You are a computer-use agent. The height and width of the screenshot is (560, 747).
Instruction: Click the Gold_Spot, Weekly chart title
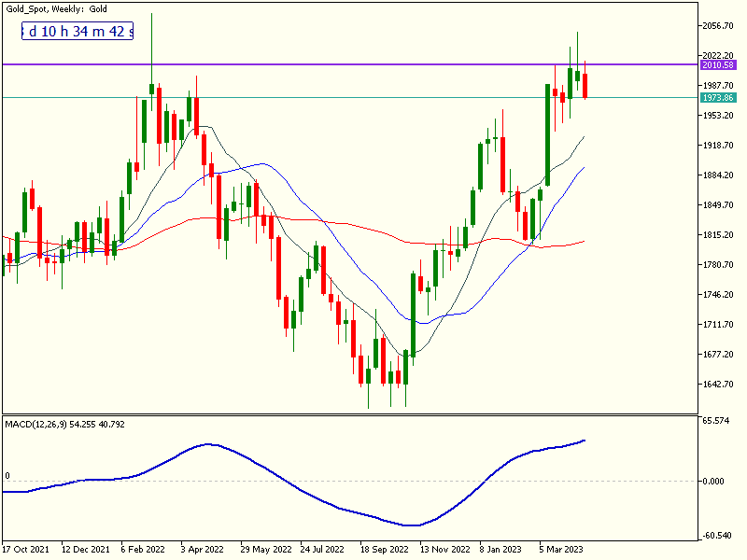[x=54, y=8]
